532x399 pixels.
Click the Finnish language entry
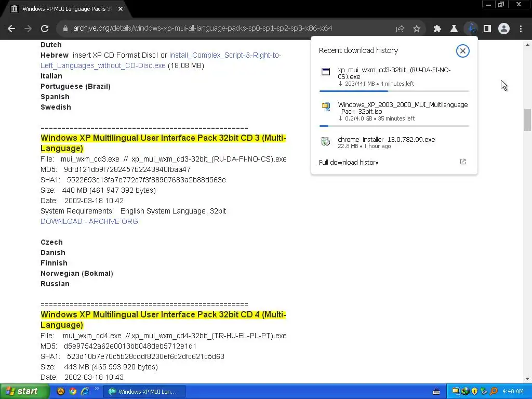tap(54, 263)
